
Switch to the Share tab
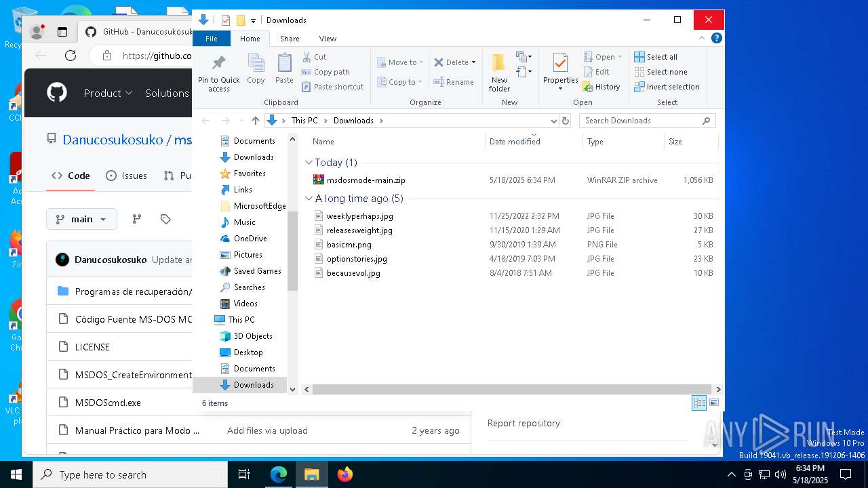[290, 39]
